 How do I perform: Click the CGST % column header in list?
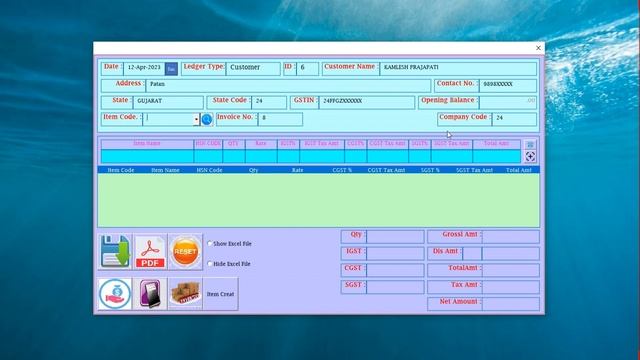342,170
